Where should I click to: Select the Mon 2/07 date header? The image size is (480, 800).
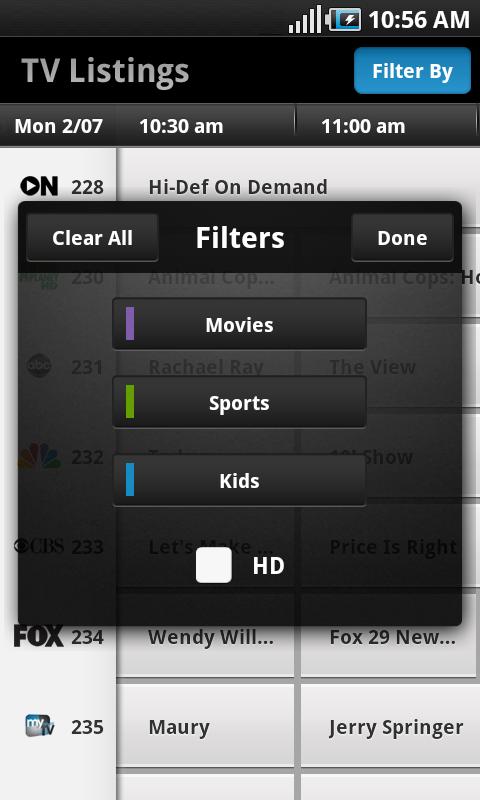59,126
